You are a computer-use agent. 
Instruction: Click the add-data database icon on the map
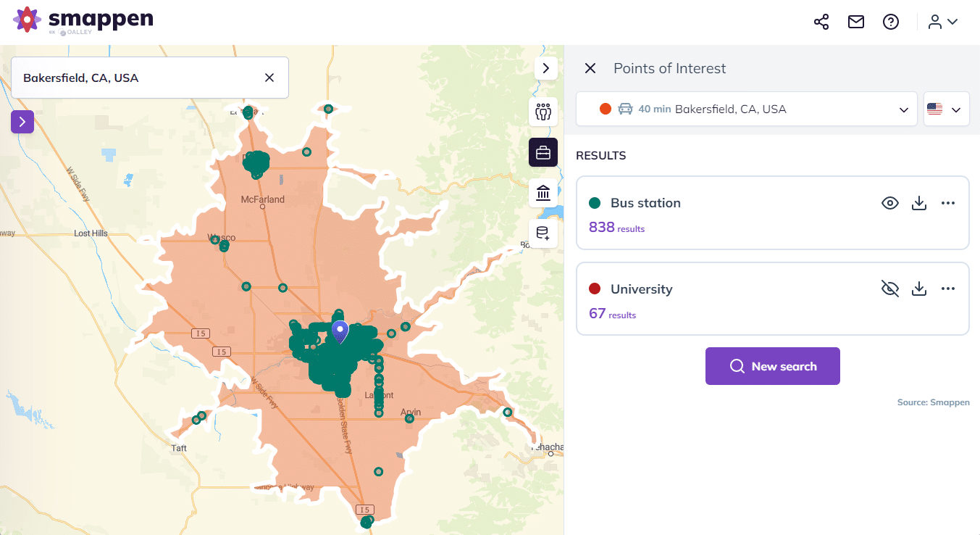click(543, 233)
